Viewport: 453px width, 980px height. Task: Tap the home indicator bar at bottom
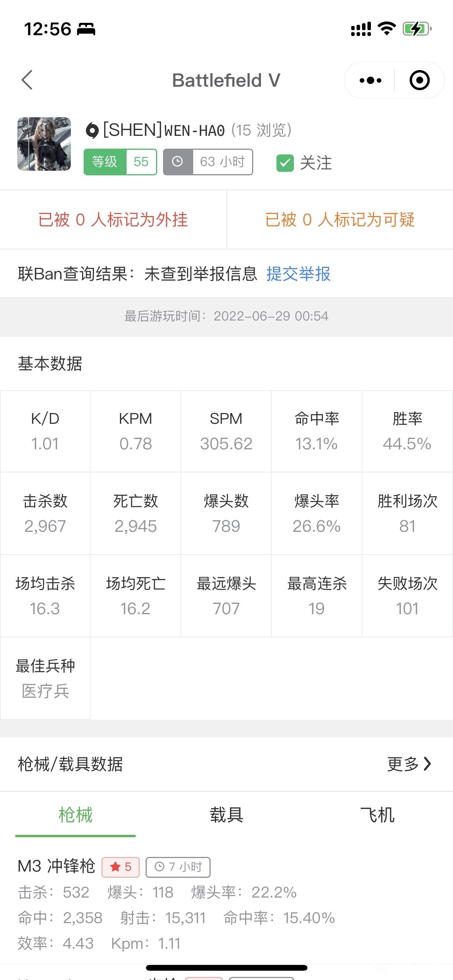click(x=226, y=968)
